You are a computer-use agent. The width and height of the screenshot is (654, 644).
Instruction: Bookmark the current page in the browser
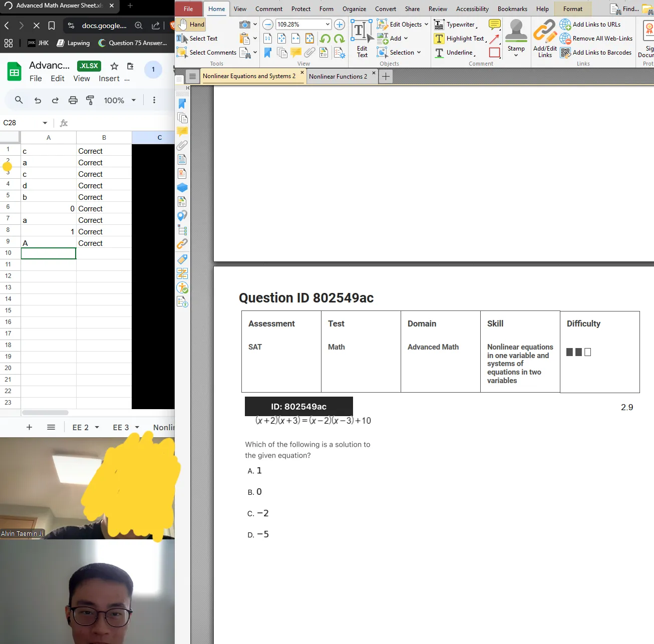click(x=52, y=26)
